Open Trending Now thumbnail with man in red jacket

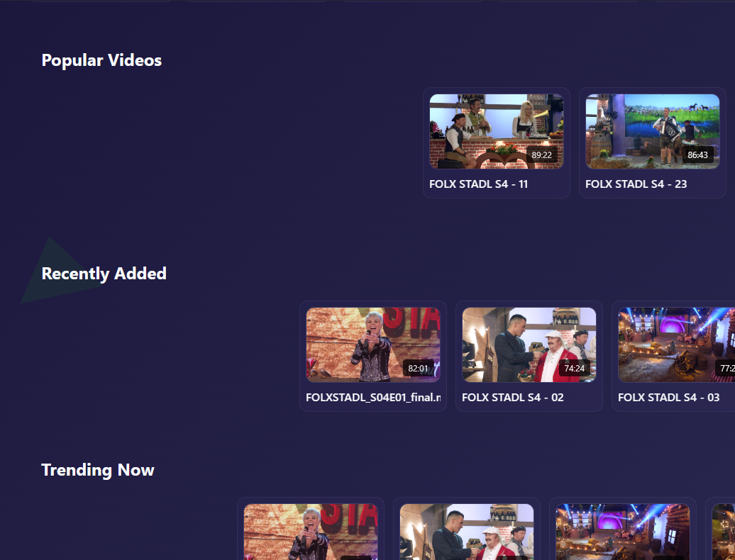467,532
